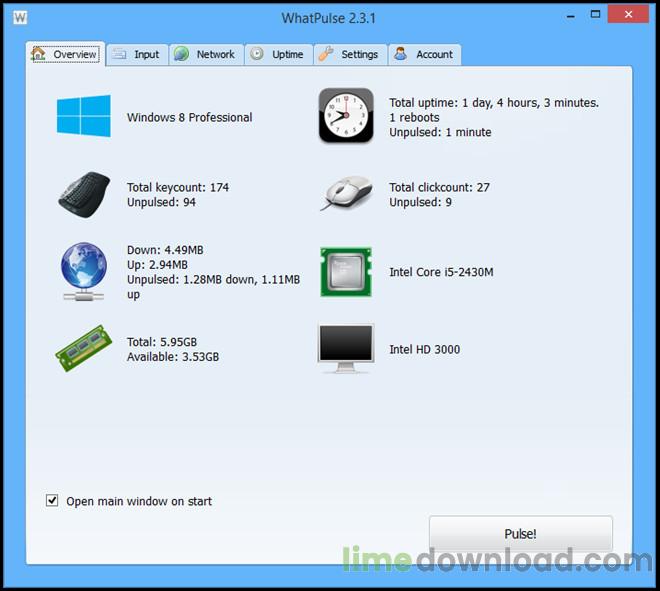Minimize the WhatPulse window
660x591 pixels.
click(x=571, y=17)
